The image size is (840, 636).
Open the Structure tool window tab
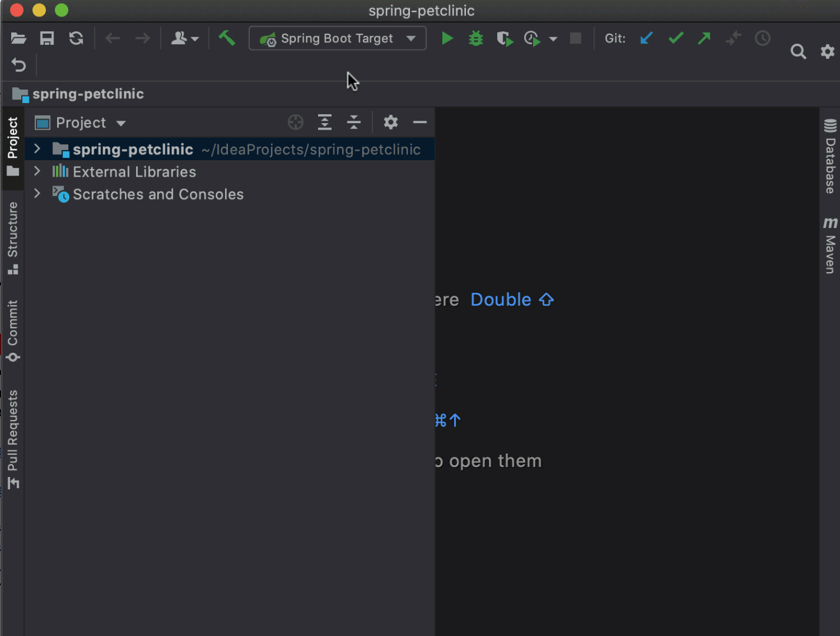[x=12, y=238]
